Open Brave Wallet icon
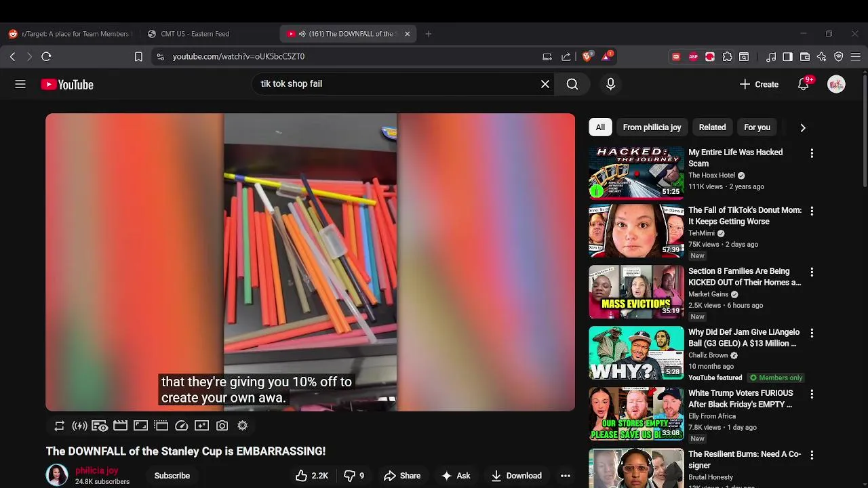 805,57
